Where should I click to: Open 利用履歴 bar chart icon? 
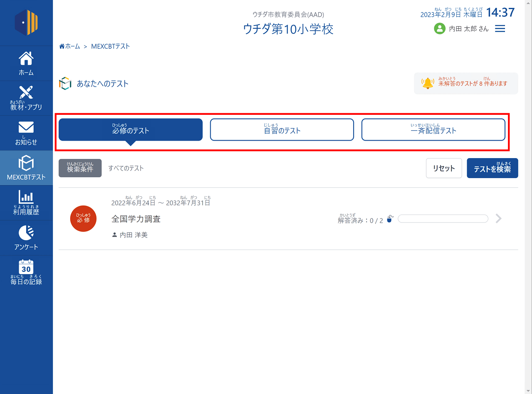coord(26,197)
